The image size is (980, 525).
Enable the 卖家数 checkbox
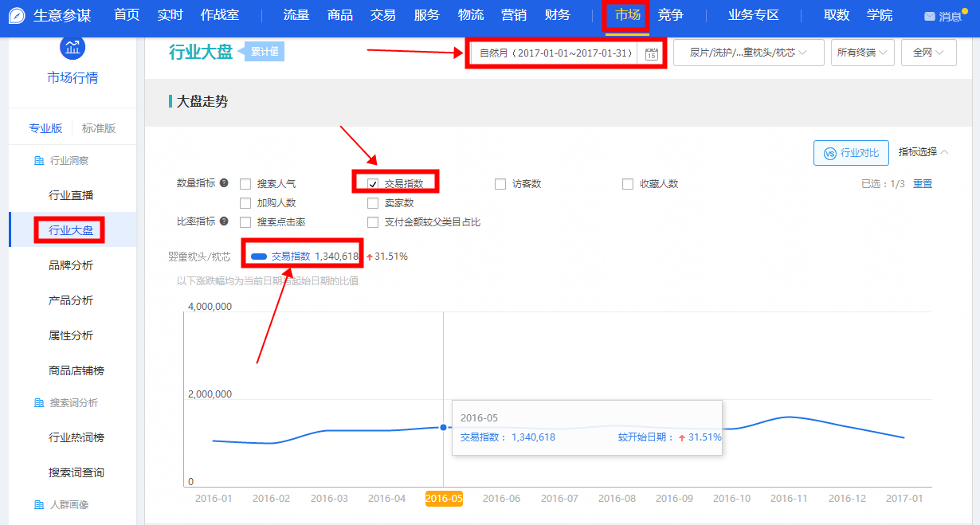click(373, 203)
